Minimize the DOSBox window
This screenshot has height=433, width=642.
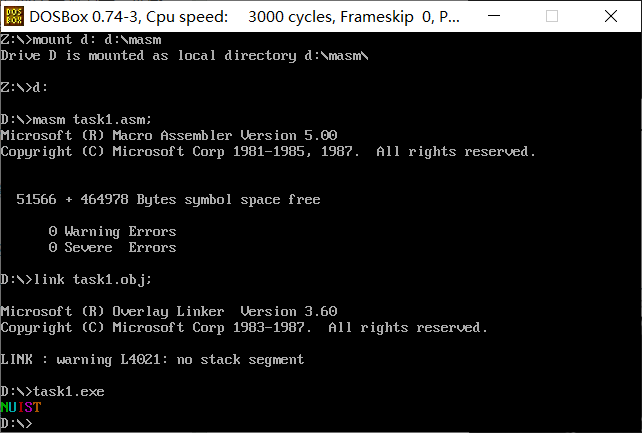[x=494, y=16]
